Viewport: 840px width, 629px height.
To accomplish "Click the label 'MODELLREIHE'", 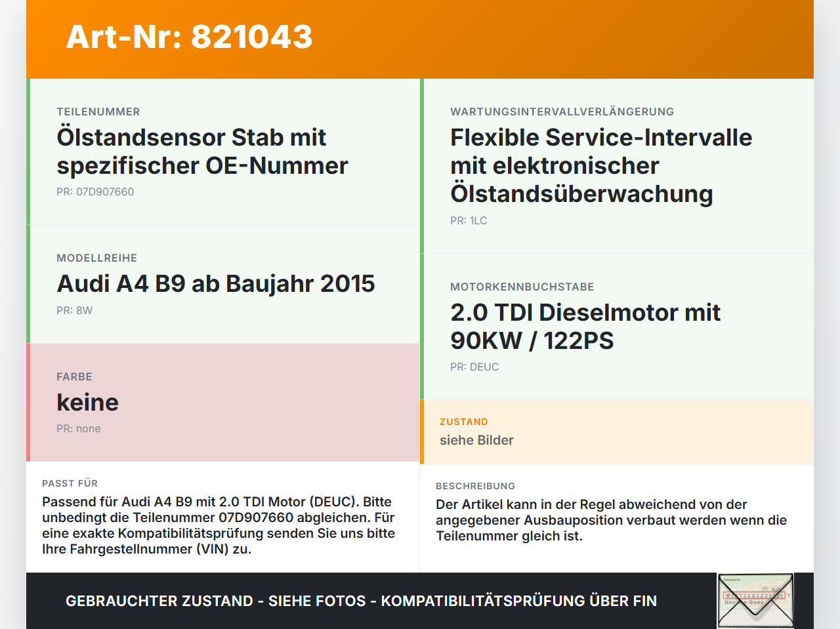I will [97, 258].
